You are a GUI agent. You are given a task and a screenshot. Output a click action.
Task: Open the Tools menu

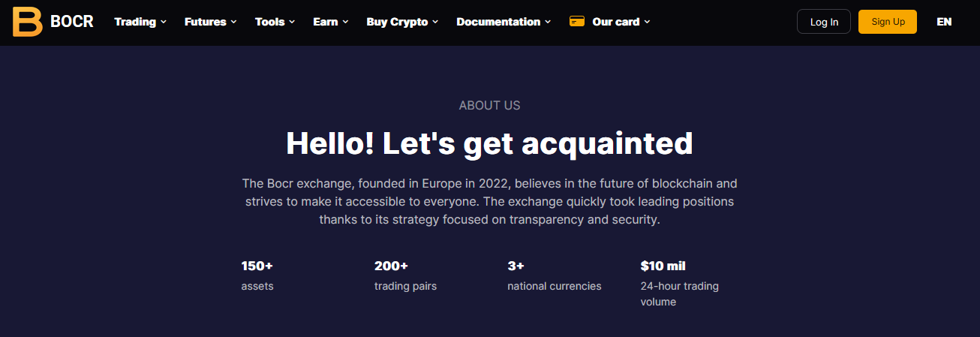pos(269,22)
